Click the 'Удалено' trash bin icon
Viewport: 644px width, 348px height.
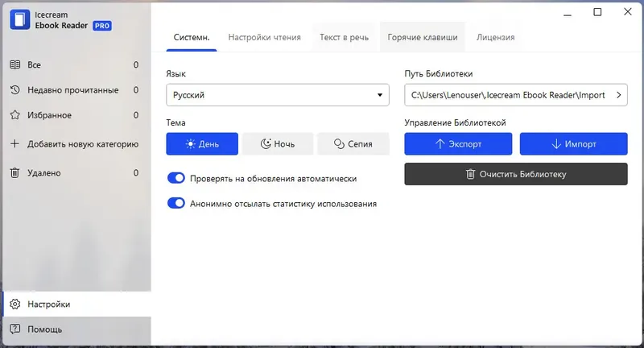click(15, 172)
